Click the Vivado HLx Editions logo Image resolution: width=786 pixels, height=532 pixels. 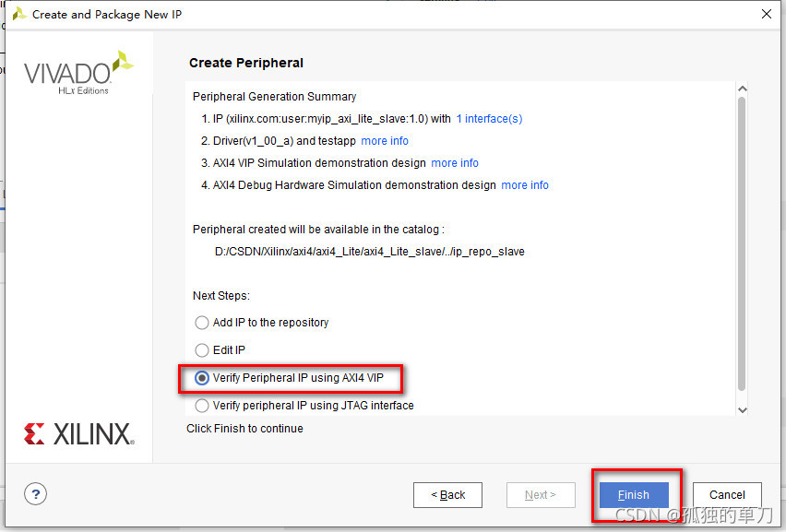tap(78, 72)
